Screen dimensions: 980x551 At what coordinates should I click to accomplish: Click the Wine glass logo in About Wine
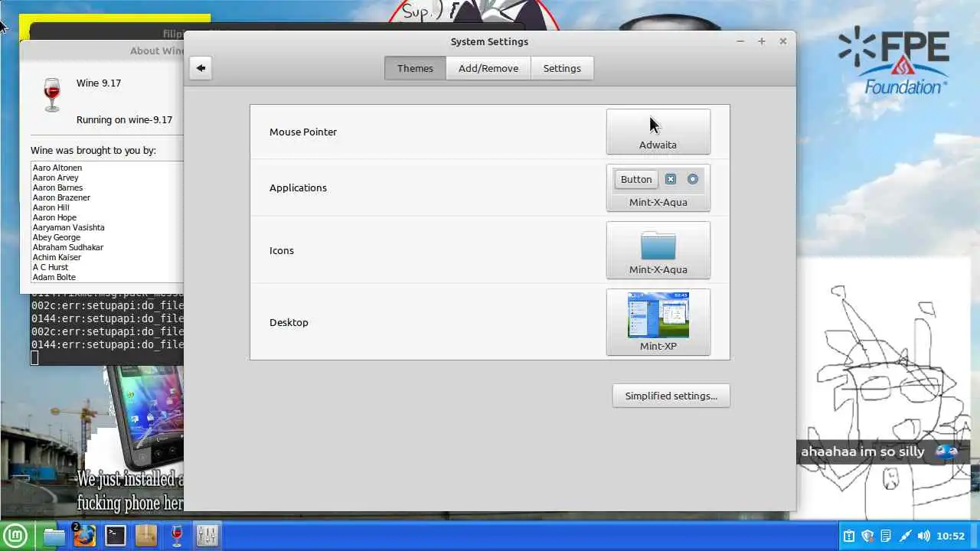(x=52, y=95)
